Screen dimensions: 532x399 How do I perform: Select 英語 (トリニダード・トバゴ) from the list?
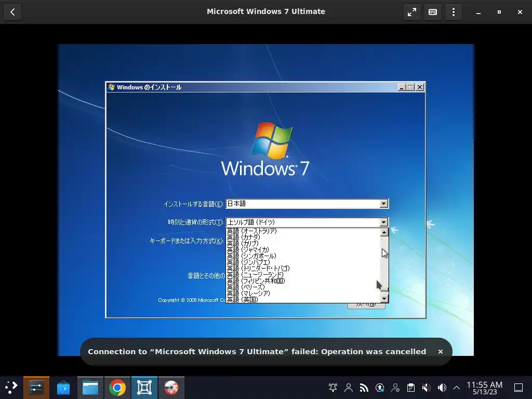click(303, 269)
